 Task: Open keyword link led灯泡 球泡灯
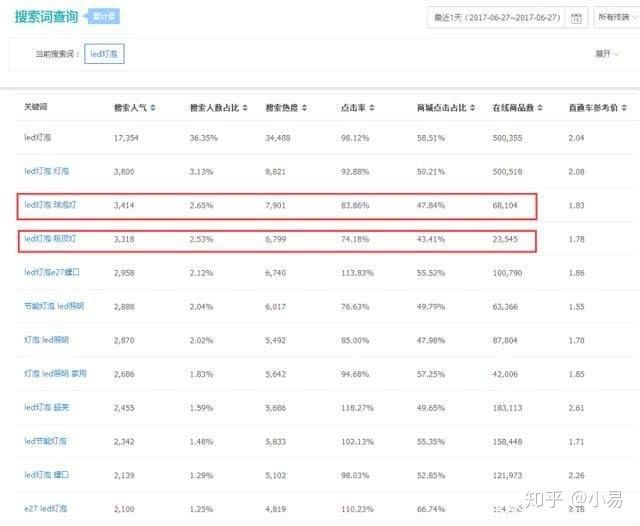pos(56,205)
